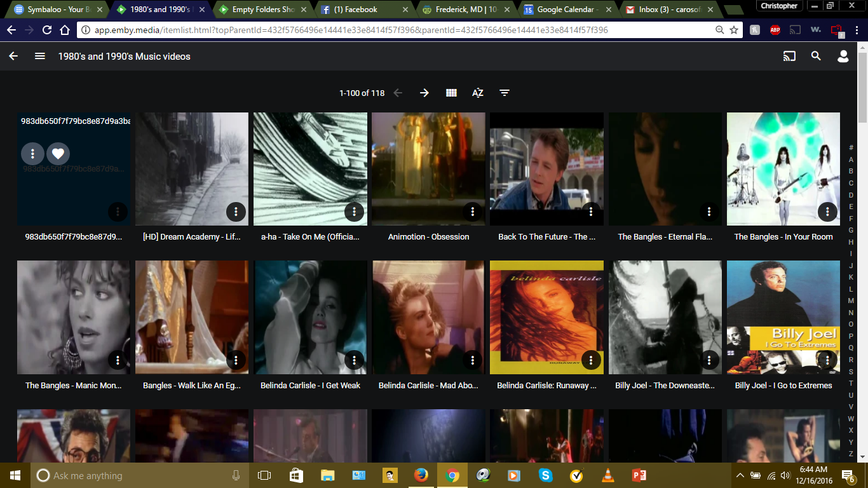This screenshot has height=488, width=868.
Task: Open options menu on Belinda Carlisle - I Get Weak
Action: (x=354, y=359)
